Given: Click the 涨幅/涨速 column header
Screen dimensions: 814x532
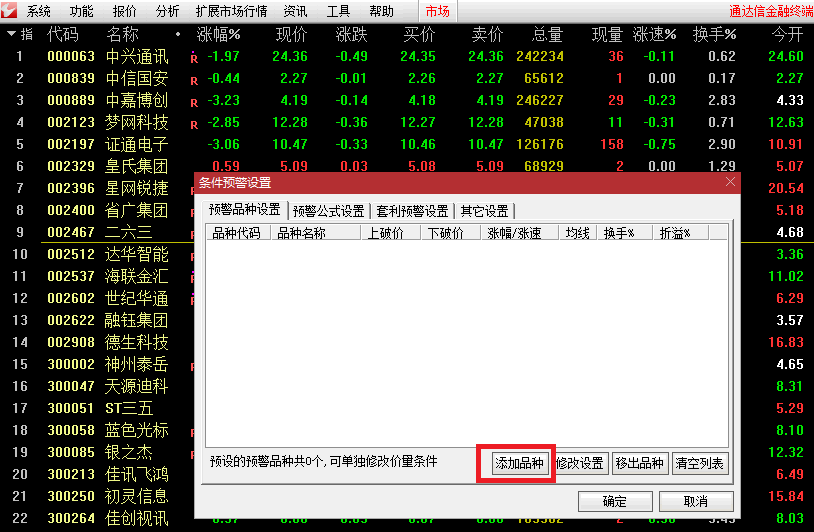Looking at the screenshot, I should tap(520, 233).
